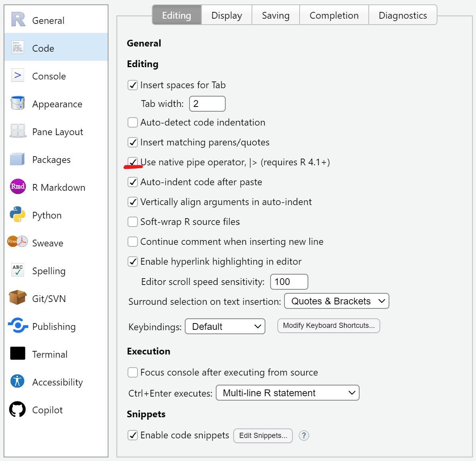Click the snippets help question mark
This screenshot has height=461, width=476.
[x=304, y=436]
